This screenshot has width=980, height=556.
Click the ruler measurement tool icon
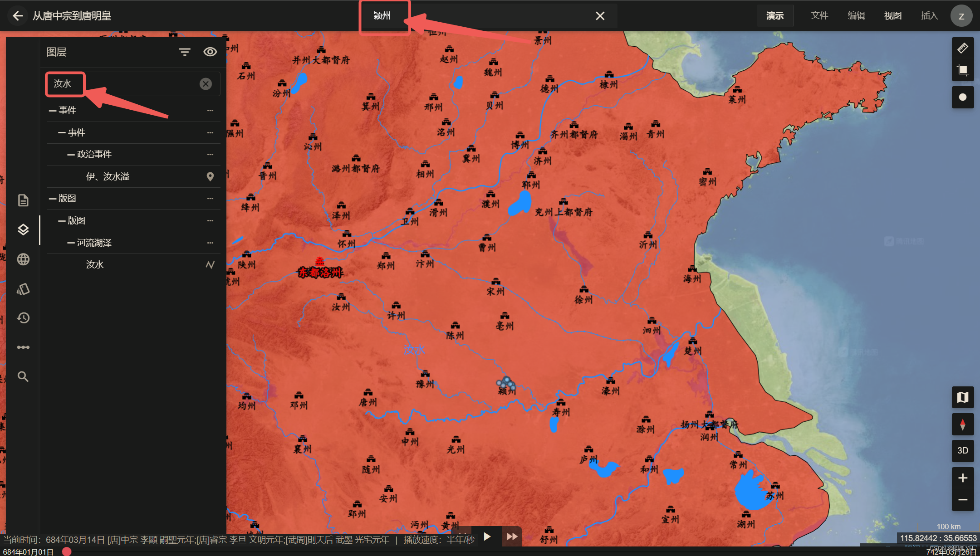coord(962,48)
